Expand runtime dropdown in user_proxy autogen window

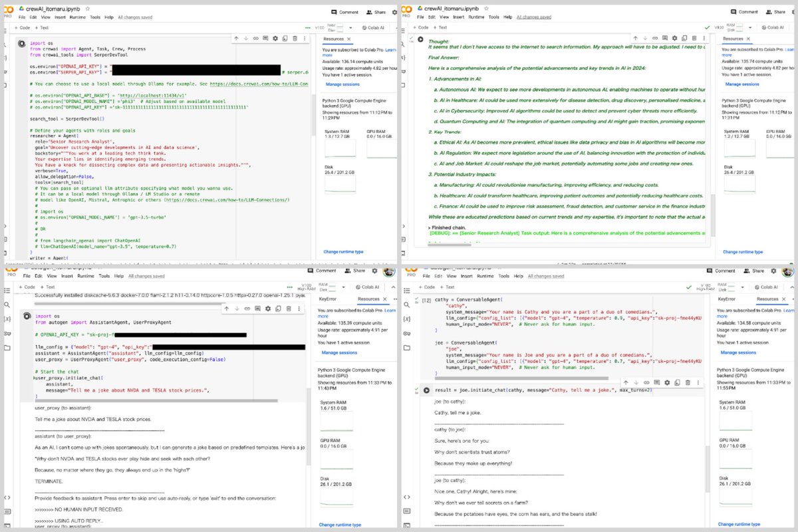tap(344, 287)
